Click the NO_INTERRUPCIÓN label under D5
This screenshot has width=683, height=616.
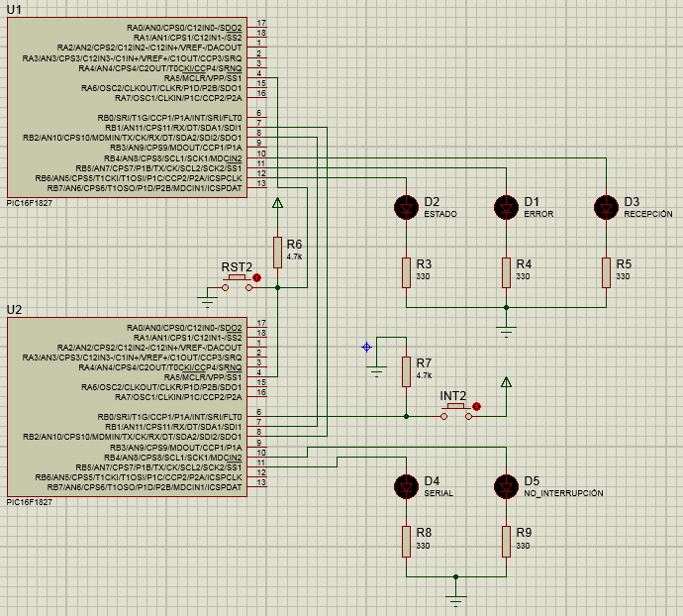click(x=563, y=493)
